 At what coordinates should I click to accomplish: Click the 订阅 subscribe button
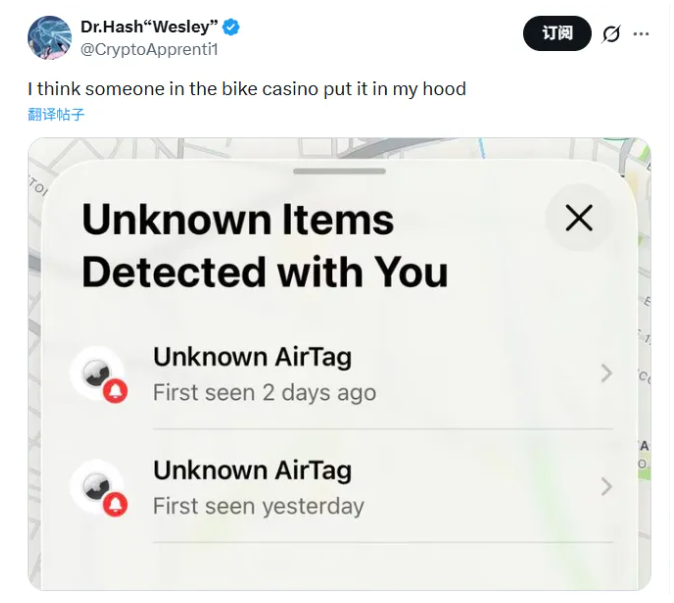tap(557, 33)
